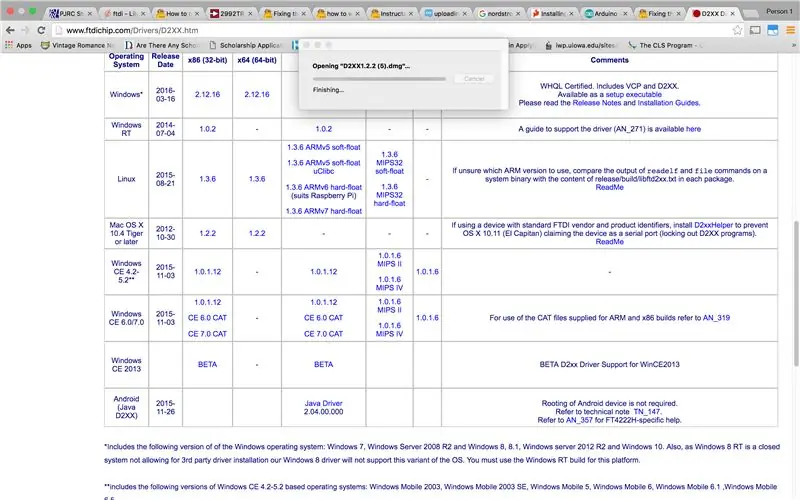Click the BETA x86 link for Windows CE 2013
The width and height of the screenshot is (800, 500).
207,364
